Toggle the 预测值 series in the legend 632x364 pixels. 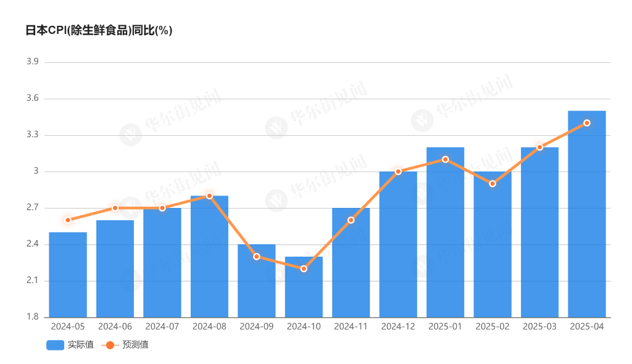point(136,344)
